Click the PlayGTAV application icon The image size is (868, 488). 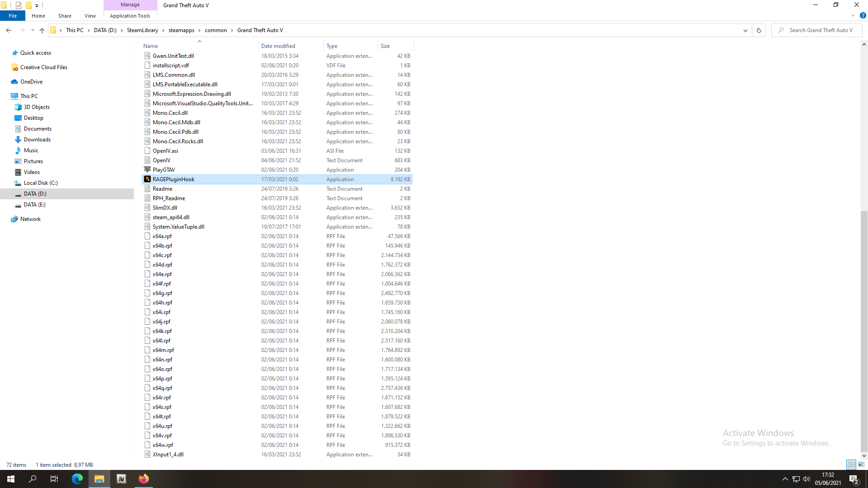coord(147,170)
